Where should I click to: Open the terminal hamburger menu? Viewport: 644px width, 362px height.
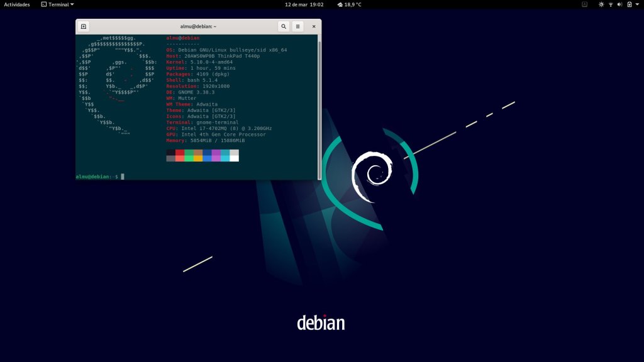pos(298,26)
